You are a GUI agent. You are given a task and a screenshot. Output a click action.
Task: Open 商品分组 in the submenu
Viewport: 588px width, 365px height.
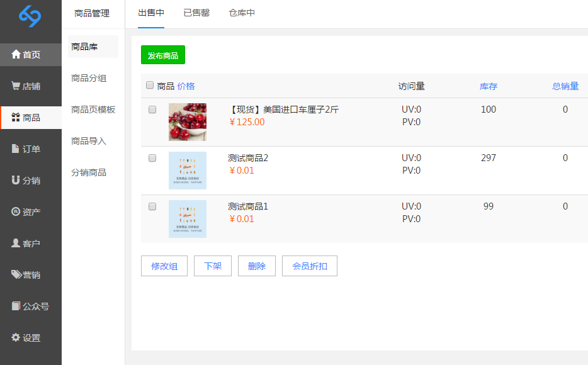tap(89, 78)
